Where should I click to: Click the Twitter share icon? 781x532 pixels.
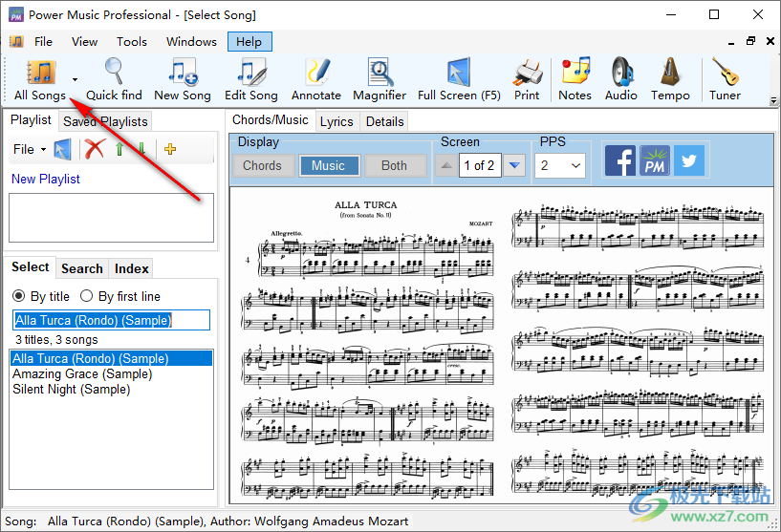click(x=689, y=161)
